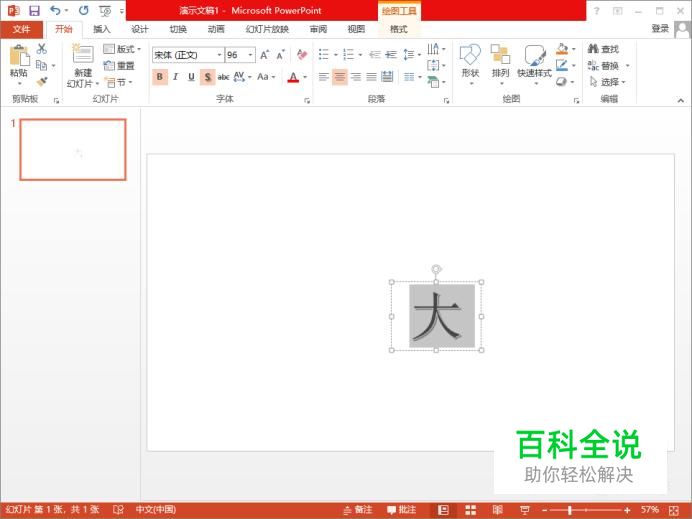Expand the bullets list dropdown arrow
Viewport: 692px width, 519px height.
[x=335, y=55]
